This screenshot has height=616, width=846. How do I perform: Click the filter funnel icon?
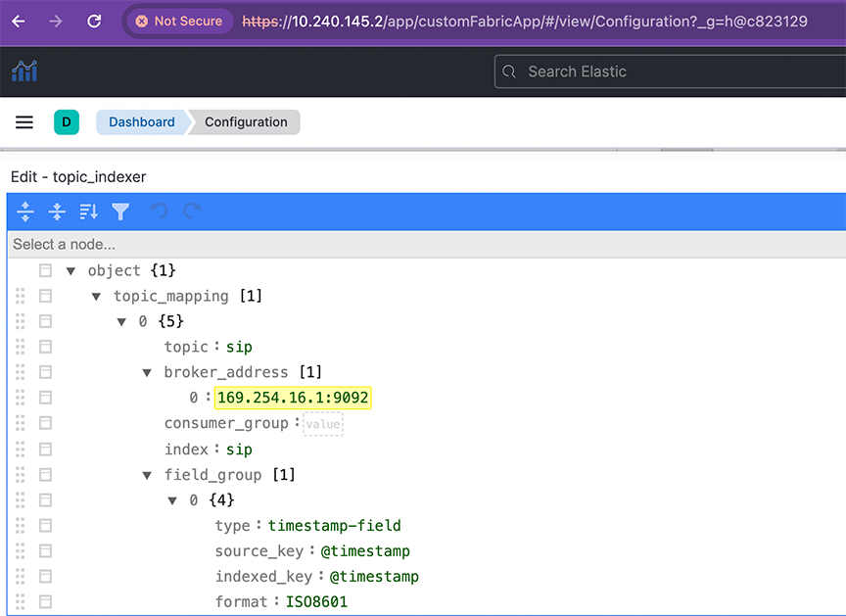120,212
